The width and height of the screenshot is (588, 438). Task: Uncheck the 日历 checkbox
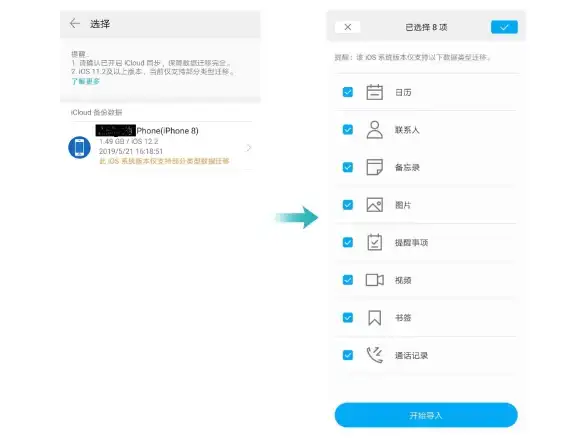point(348,92)
